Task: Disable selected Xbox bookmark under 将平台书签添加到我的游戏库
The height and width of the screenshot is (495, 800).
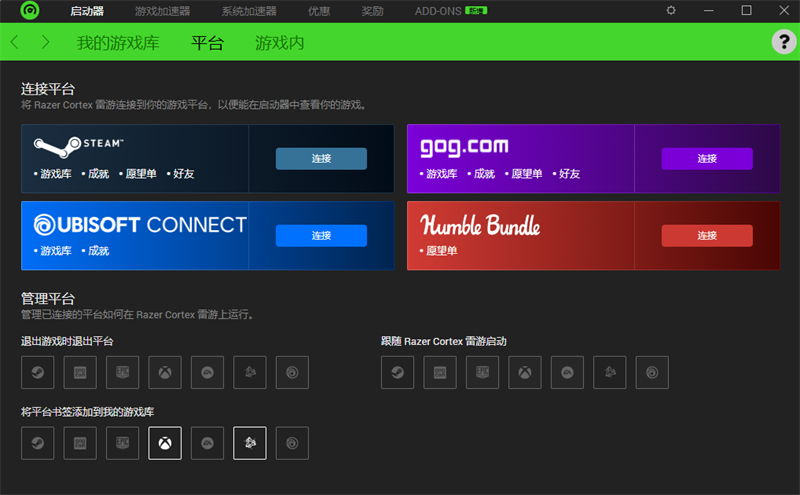Action: click(165, 443)
